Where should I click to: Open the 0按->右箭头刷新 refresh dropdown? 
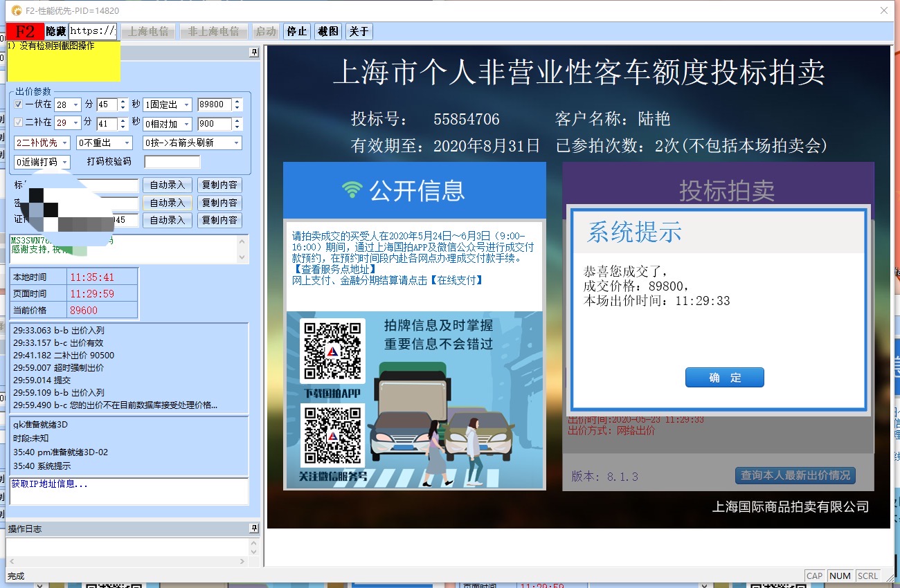click(x=192, y=143)
